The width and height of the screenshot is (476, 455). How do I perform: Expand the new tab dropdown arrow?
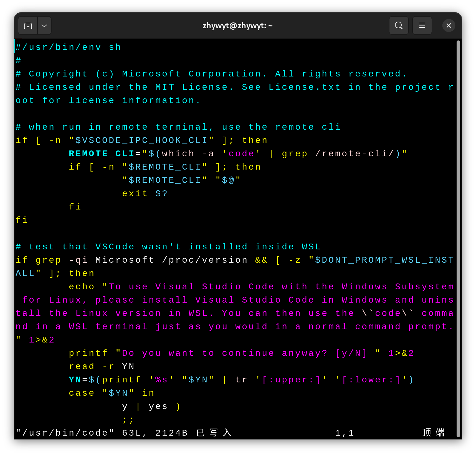pyautogui.click(x=44, y=26)
